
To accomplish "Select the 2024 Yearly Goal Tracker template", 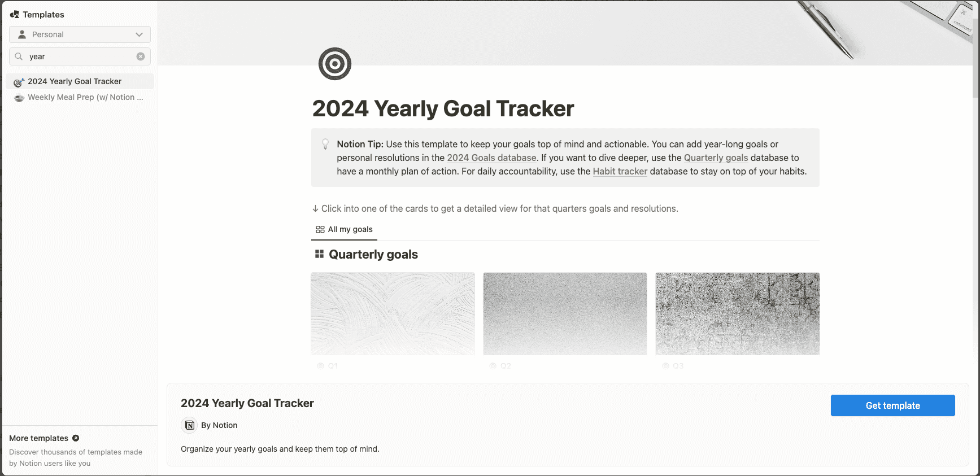I will point(75,81).
